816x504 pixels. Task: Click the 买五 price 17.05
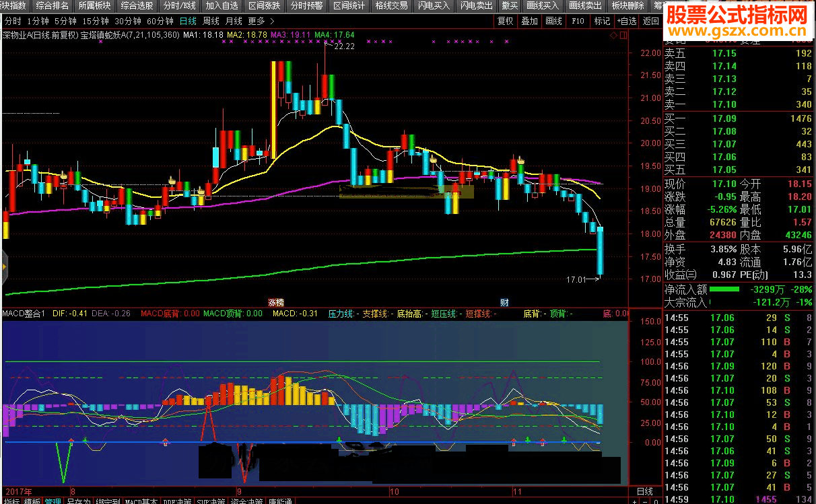click(x=724, y=170)
